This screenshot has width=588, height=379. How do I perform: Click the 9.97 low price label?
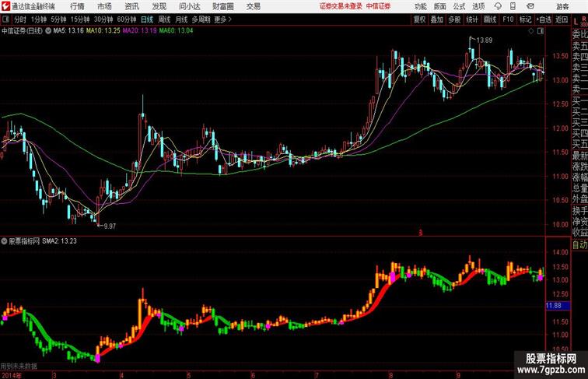(x=110, y=226)
